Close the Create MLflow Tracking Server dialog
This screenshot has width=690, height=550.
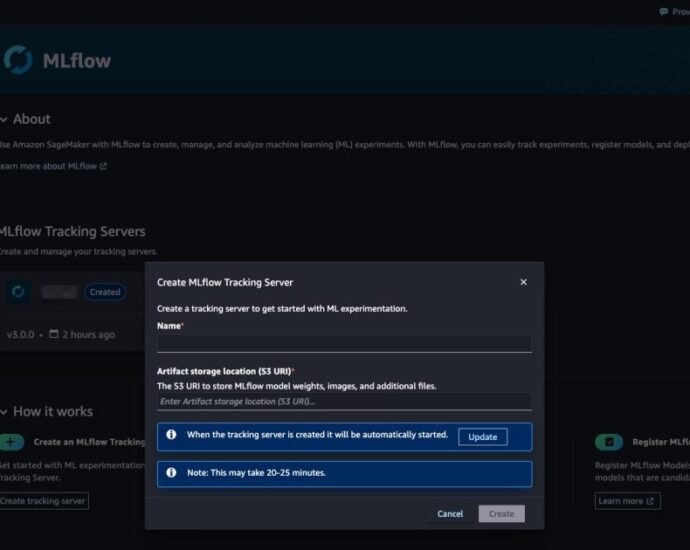pyautogui.click(x=523, y=282)
